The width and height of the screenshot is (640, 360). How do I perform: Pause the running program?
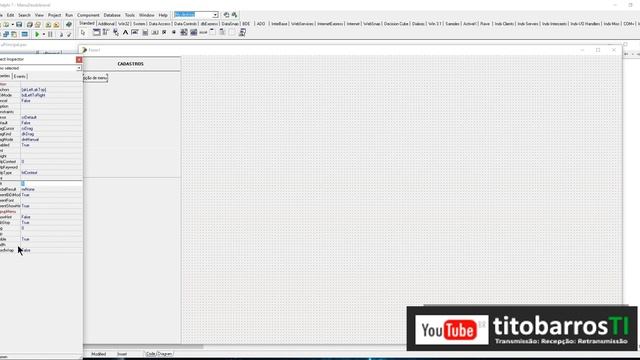pyautogui.click(x=50, y=35)
